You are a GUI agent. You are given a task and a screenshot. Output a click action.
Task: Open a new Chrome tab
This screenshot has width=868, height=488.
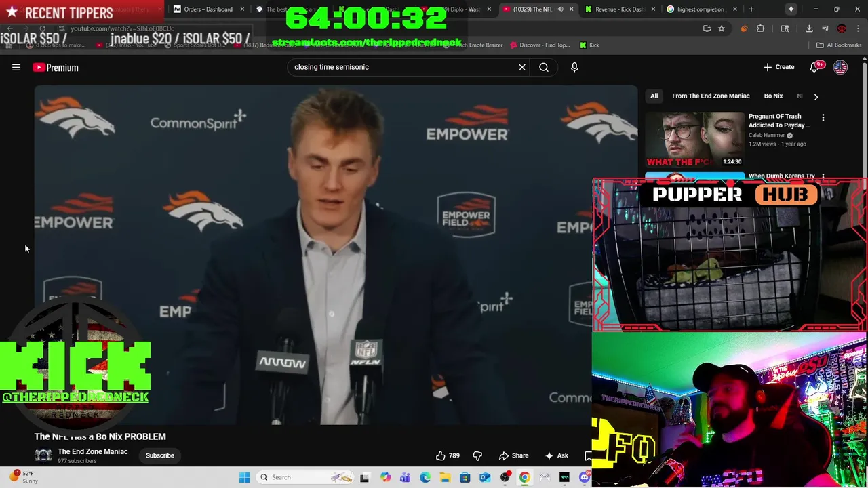tap(751, 9)
